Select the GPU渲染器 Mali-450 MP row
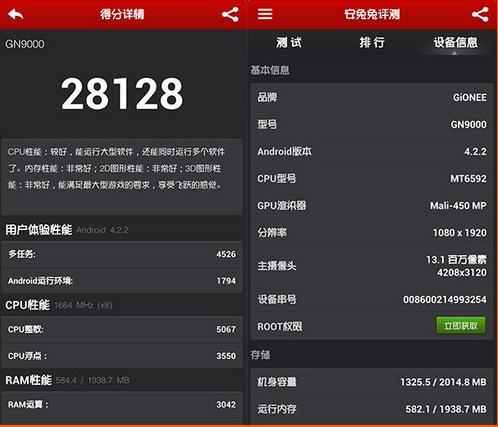This screenshot has width=498, height=427. [x=372, y=206]
